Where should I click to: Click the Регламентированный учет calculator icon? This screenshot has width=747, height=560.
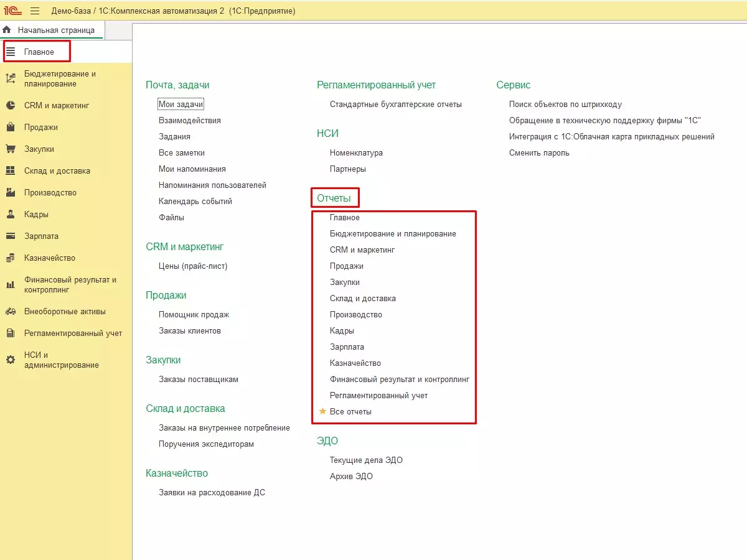[x=11, y=333]
